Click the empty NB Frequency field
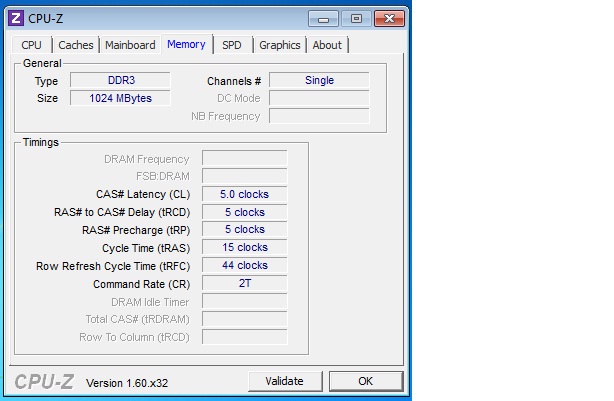Viewport: 614px width, 401px height. pyautogui.click(x=319, y=116)
